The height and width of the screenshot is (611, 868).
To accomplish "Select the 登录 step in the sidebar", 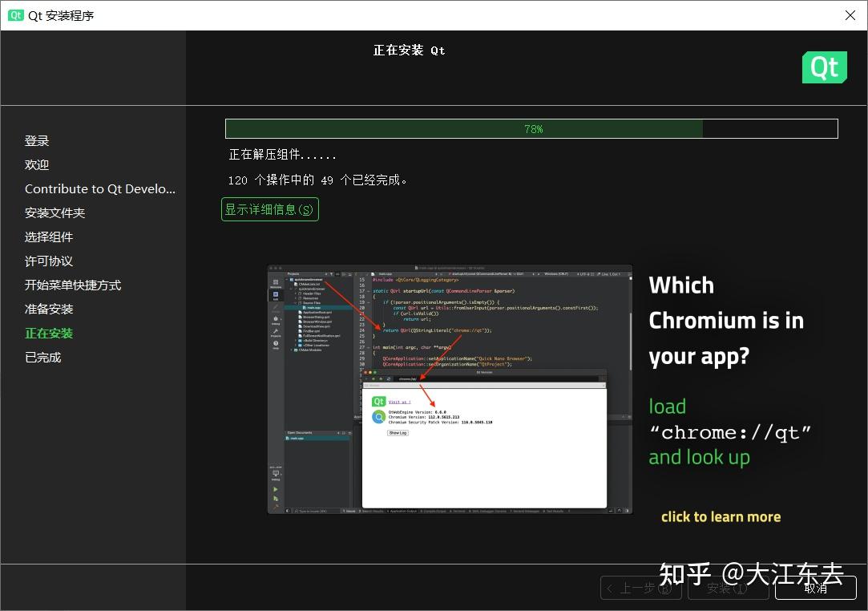I will coord(37,140).
